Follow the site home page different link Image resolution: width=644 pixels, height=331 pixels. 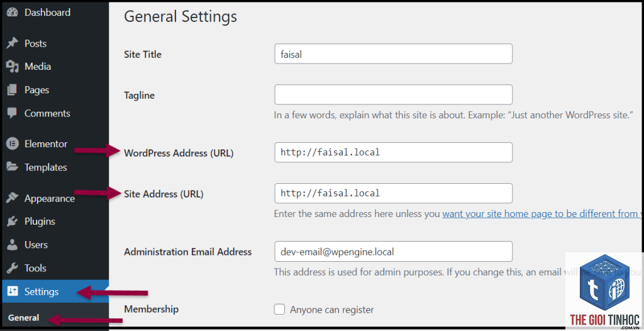[x=543, y=214]
